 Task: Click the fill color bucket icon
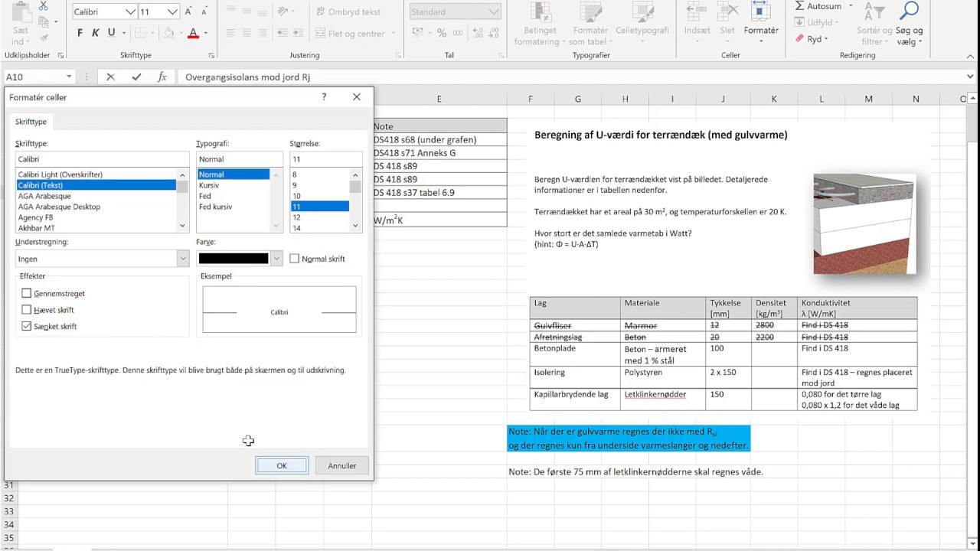(x=171, y=33)
